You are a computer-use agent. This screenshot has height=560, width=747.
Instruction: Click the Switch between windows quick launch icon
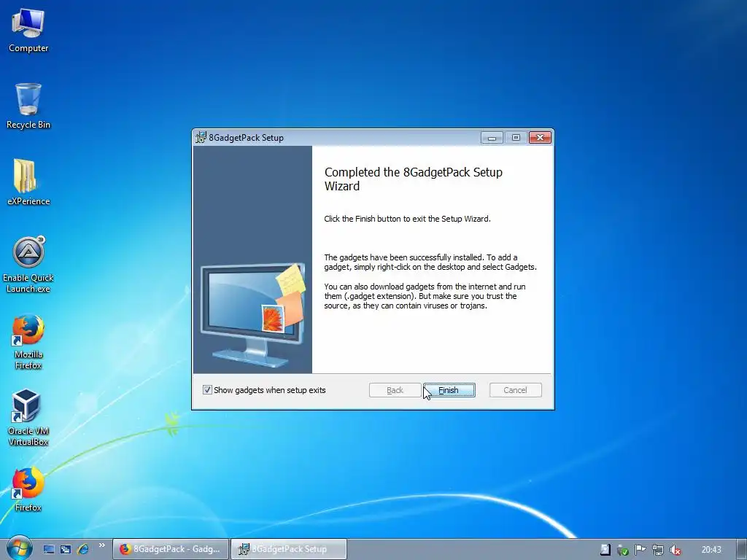[66, 549]
